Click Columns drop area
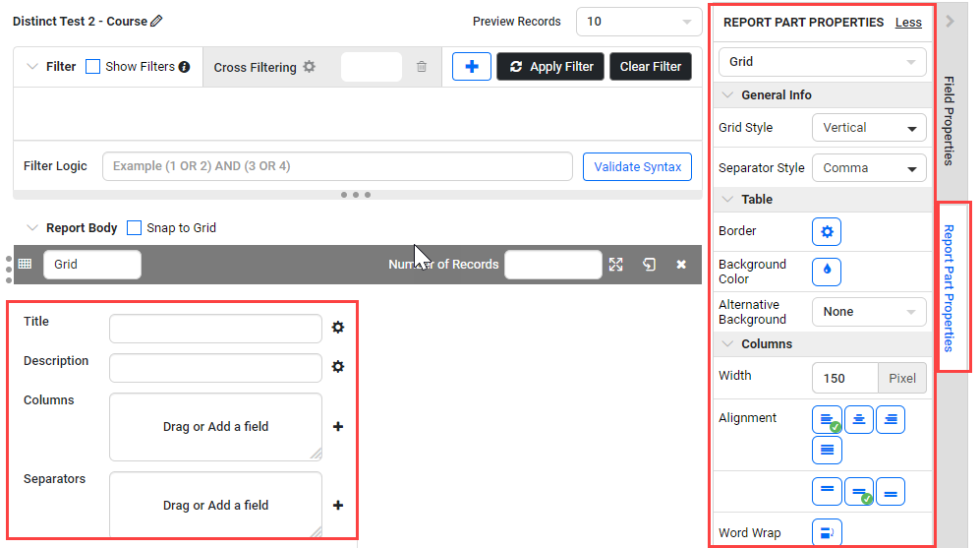The image size is (980, 548). pyautogui.click(x=215, y=427)
